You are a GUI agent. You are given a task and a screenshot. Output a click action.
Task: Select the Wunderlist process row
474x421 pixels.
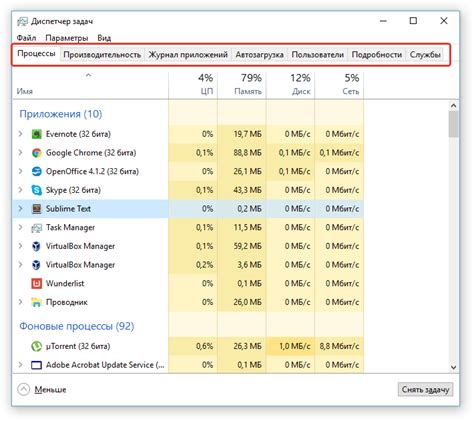[x=188, y=283]
